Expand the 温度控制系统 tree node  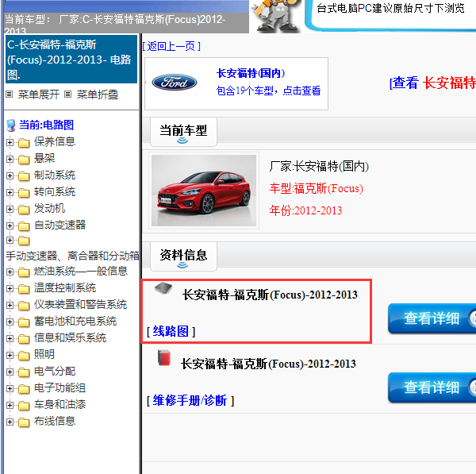click(10, 288)
